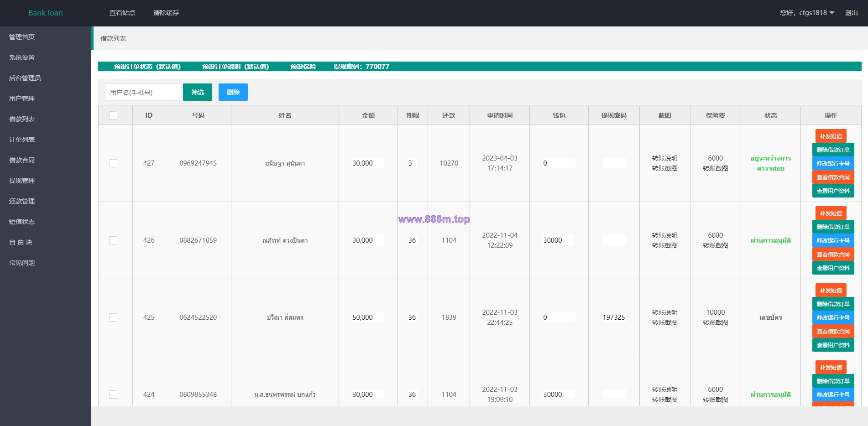Click 删除借款订单 for row 424
The width and height of the screenshot is (868, 426).
click(x=833, y=381)
